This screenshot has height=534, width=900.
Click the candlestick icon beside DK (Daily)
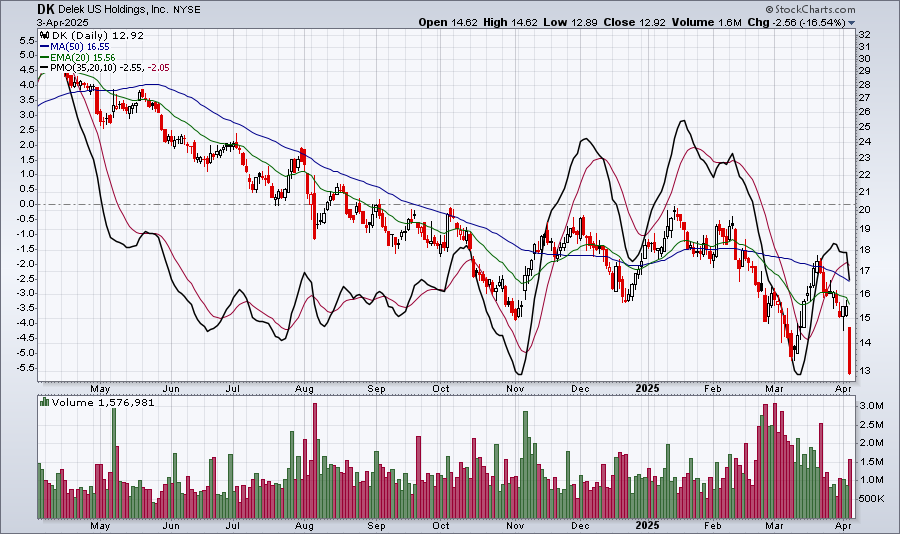point(43,33)
